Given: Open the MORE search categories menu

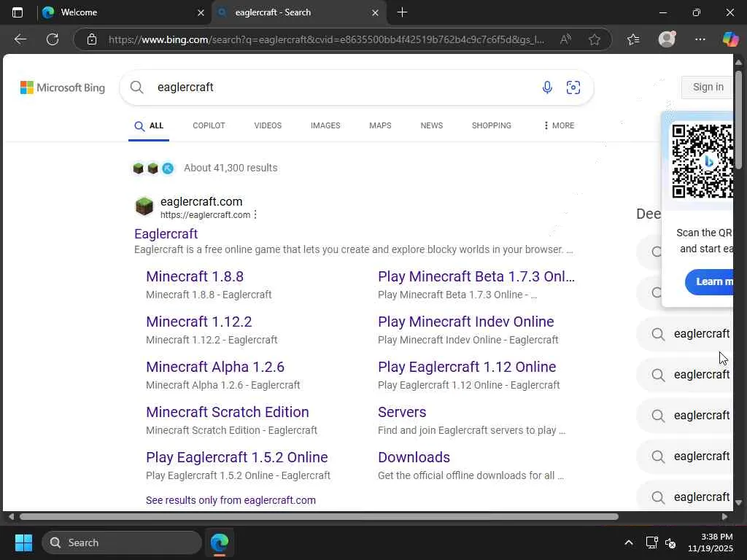Looking at the screenshot, I should coord(558,125).
